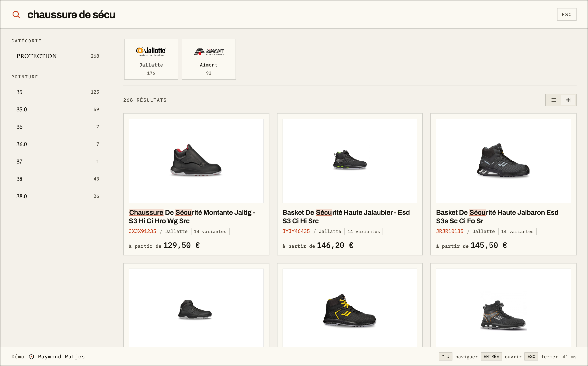The width and height of the screenshot is (588, 366).
Task: Open the second-row first black shoe thumbnail
Action: (x=196, y=308)
